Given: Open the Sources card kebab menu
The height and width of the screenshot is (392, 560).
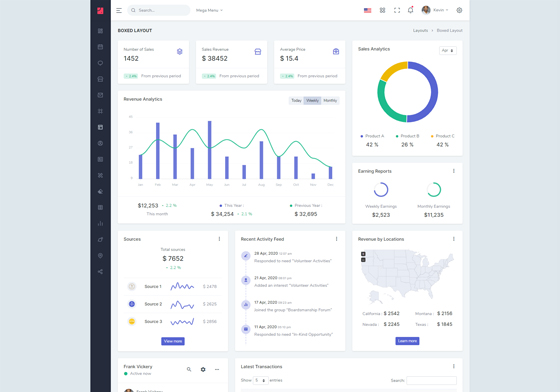Looking at the screenshot, I should click(219, 239).
